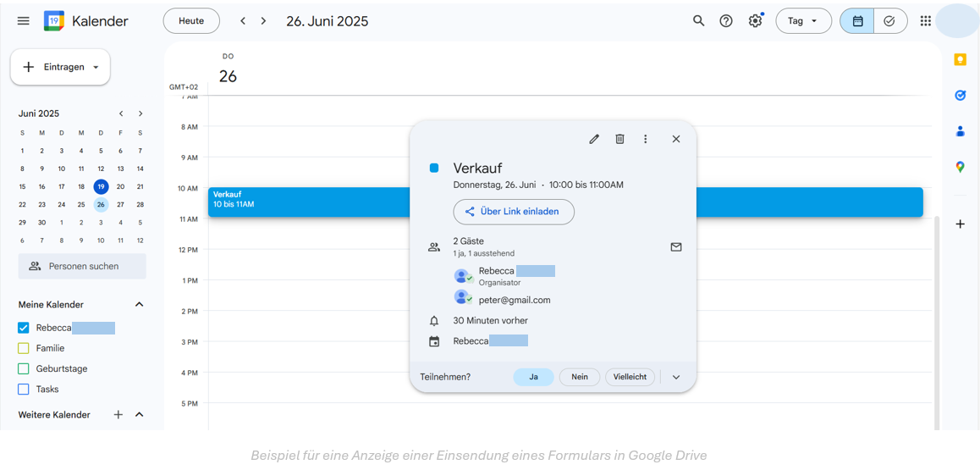Click Über Link einladen button

(513, 212)
